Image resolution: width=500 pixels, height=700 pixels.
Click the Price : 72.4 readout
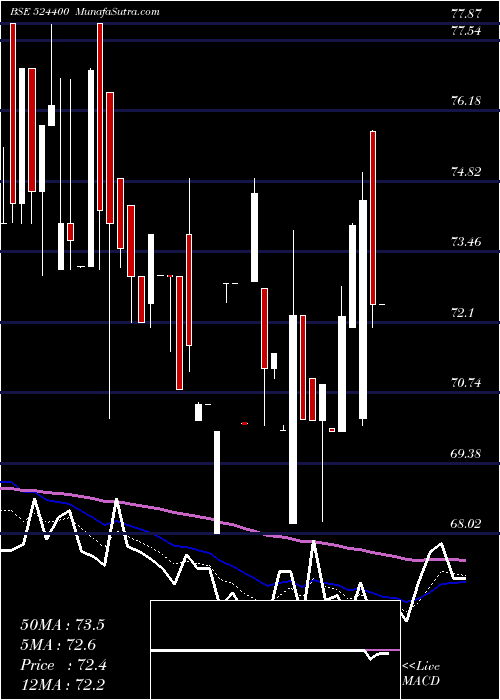coord(63,665)
